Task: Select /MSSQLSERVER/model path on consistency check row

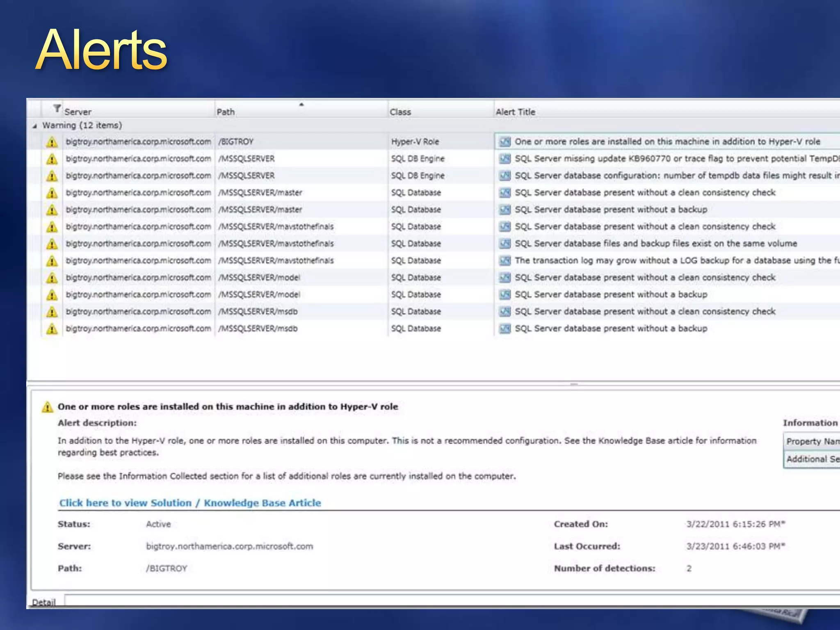Action: (x=259, y=278)
